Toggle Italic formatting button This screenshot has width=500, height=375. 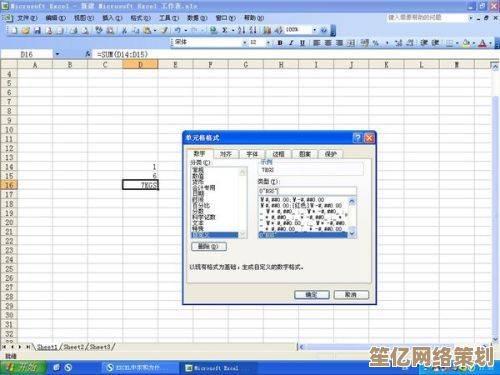coord(291,43)
